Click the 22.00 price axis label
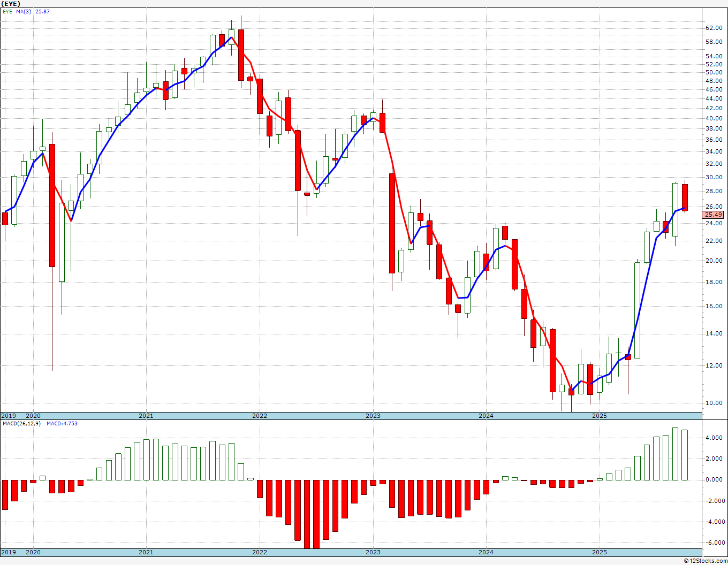The height and width of the screenshot is (565, 728). (714, 241)
